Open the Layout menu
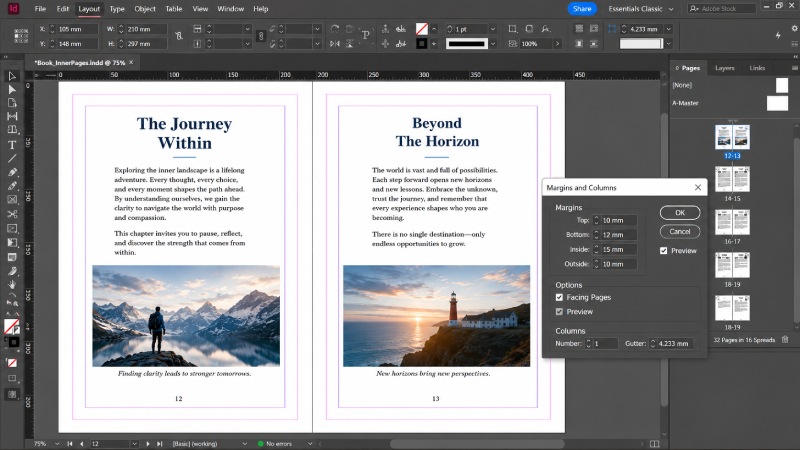800x450 pixels. tap(89, 9)
